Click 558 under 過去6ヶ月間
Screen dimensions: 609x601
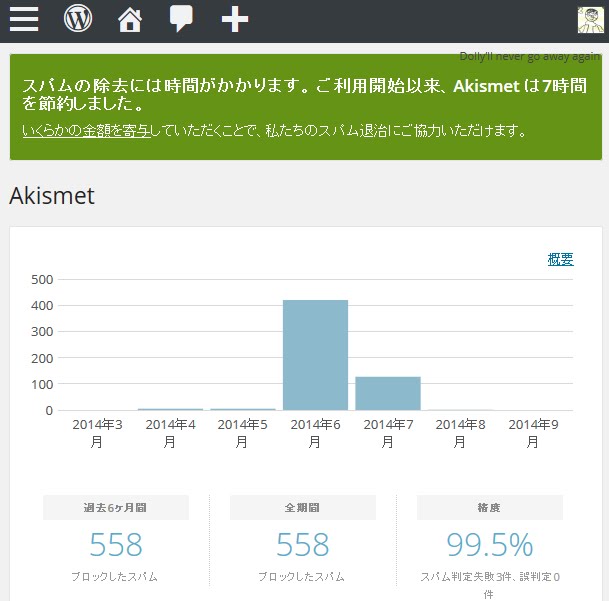click(x=116, y=545)
